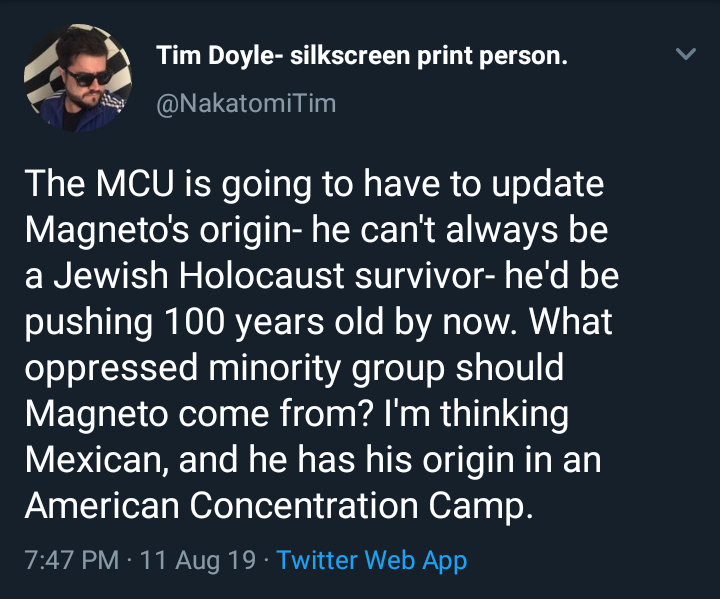Click the word "Mexican" in the tweet

click(x=99, y=460)
